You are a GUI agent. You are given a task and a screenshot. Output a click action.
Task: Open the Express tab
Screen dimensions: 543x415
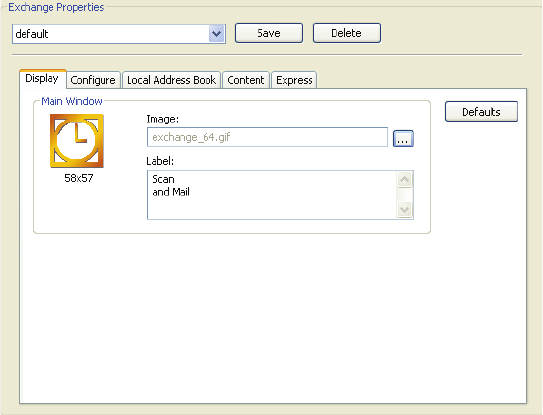click(x=294, y=80)
